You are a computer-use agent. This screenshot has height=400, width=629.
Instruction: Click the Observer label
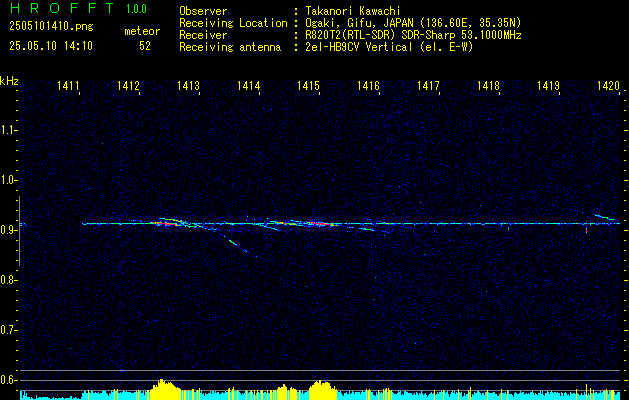tap(203, 11)
